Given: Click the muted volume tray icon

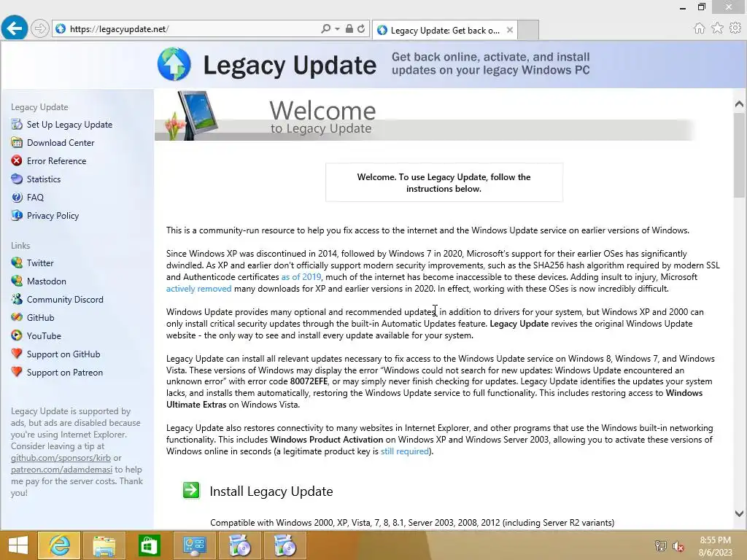Looking at the screenshot, I should 678,546.
